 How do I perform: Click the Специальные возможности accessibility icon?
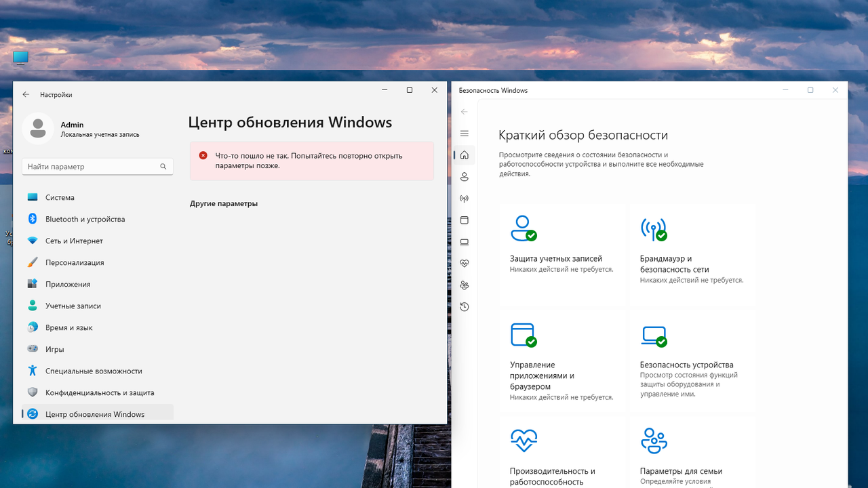tap(32, 371)
